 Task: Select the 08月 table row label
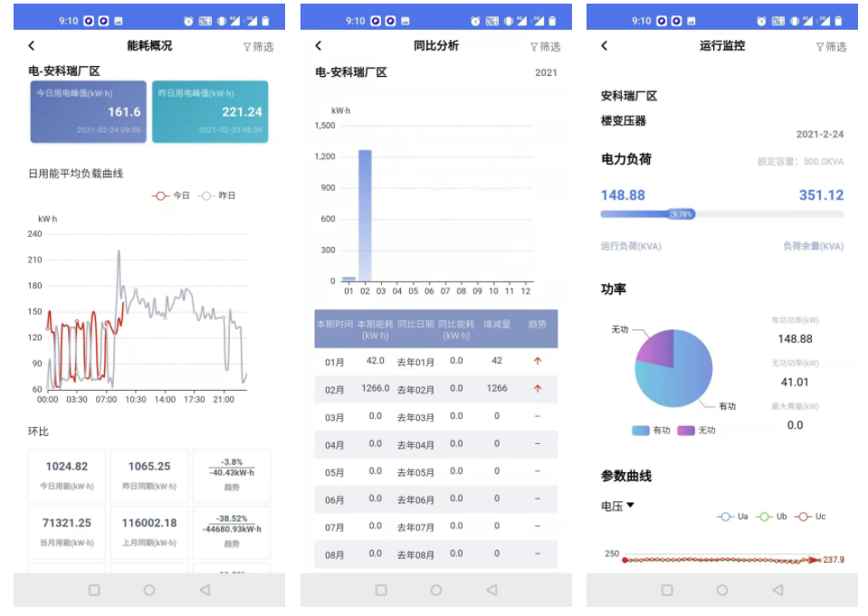[x=334, y=555]
